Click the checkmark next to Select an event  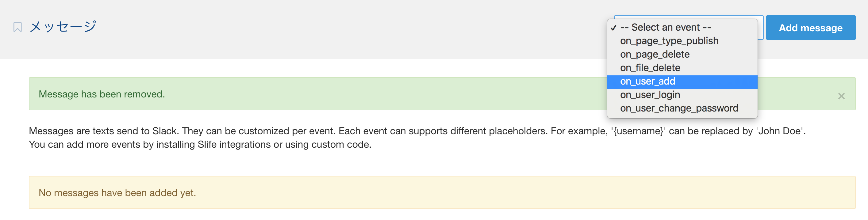point(613,28)
